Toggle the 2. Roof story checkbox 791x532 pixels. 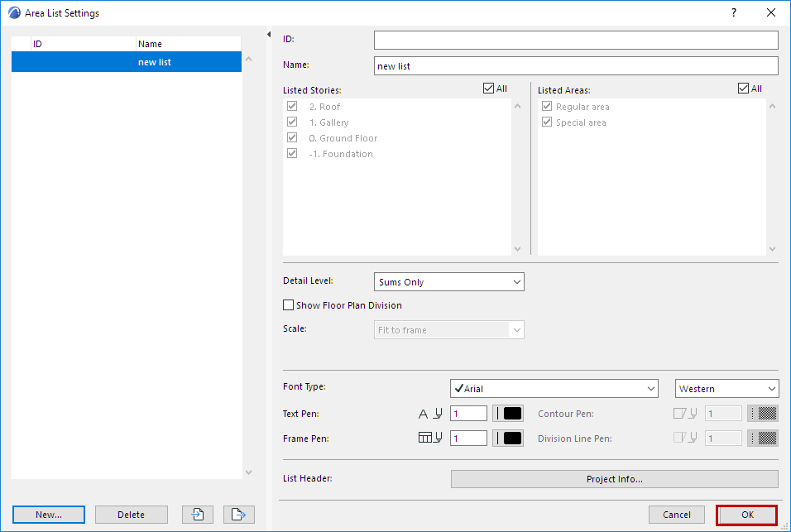292,107
